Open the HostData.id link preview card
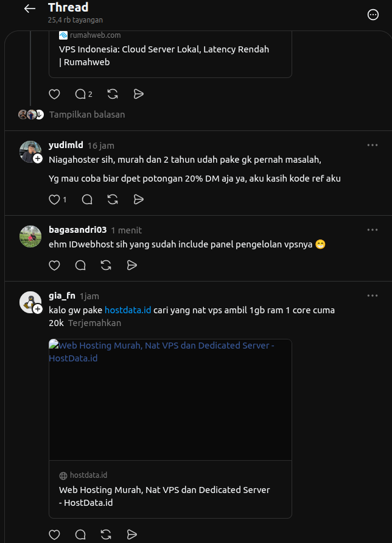Screen dimensions: 392x543 170,428
